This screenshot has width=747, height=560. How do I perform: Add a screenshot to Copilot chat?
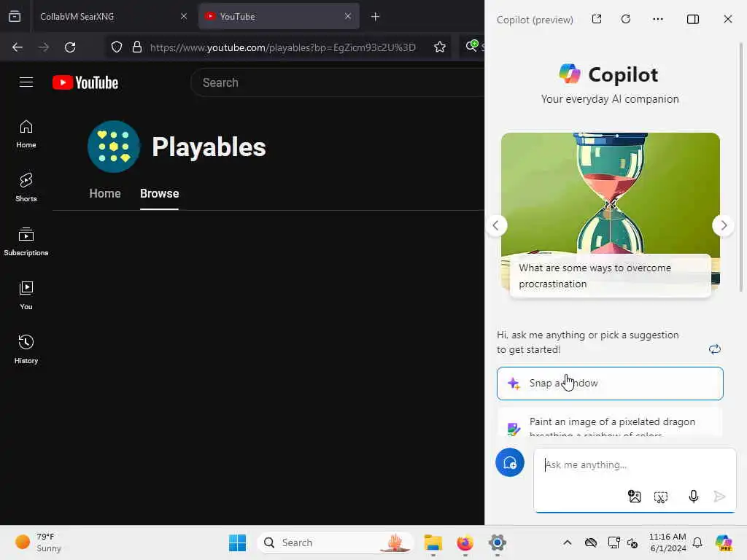pyautogui.click(x=661, y=497)
